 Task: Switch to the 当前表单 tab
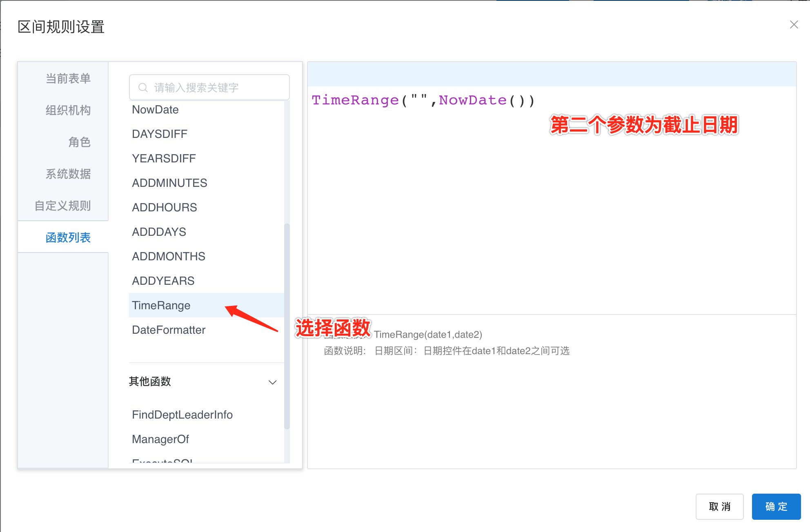68,78
